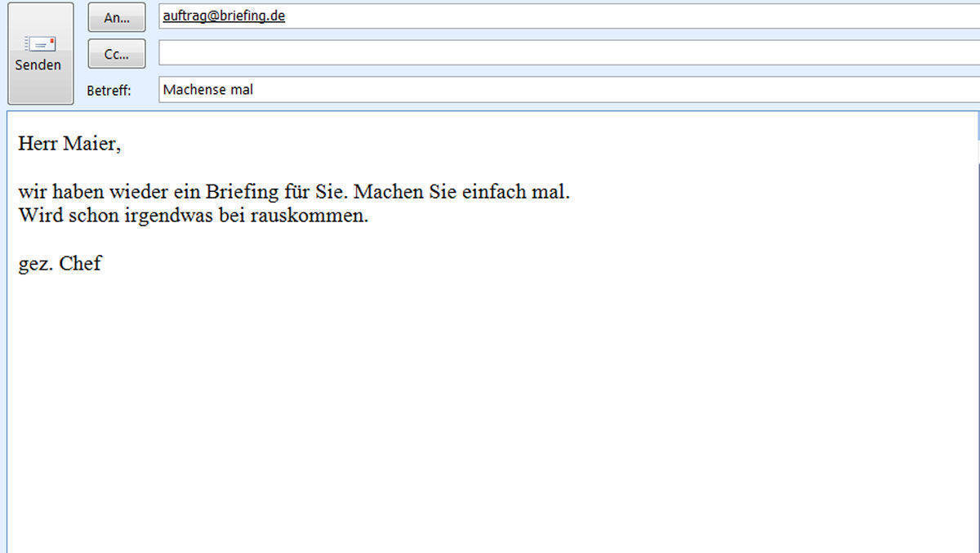Click the auftrag@briefing.de recipient address

(224, 16)
